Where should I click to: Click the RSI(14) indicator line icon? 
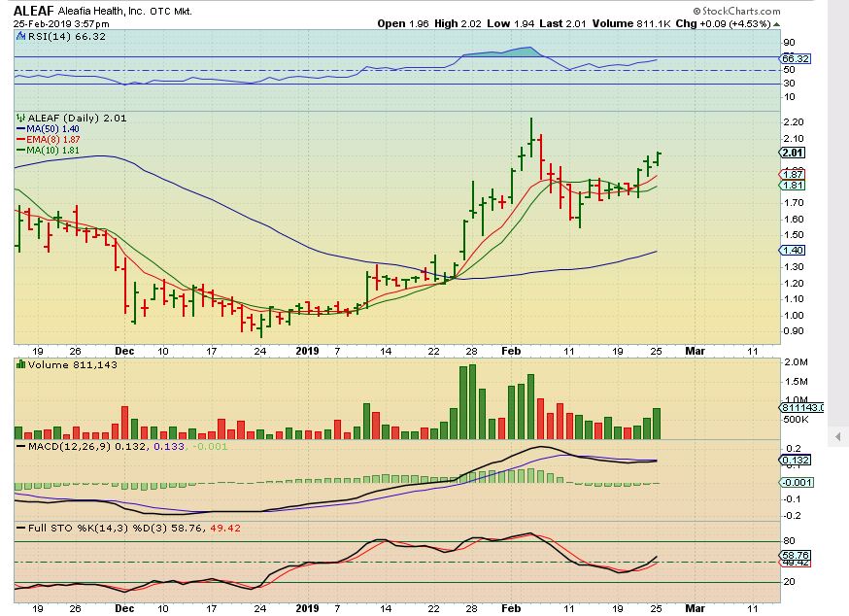(20, 36)
